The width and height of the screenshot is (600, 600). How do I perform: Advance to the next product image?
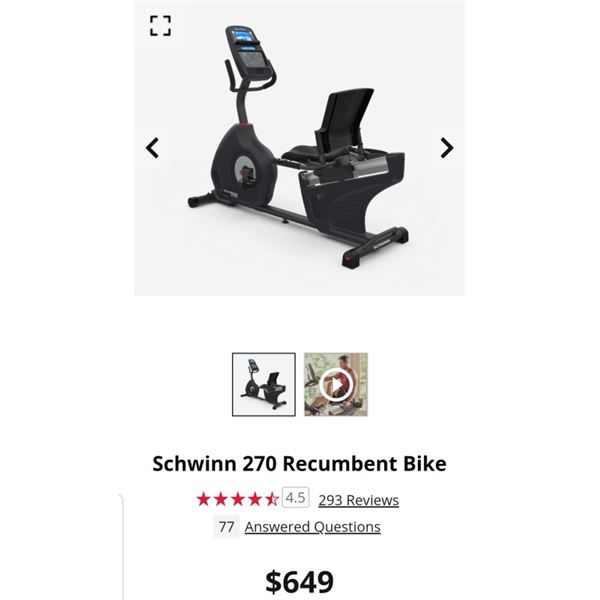tap(447, 148)
